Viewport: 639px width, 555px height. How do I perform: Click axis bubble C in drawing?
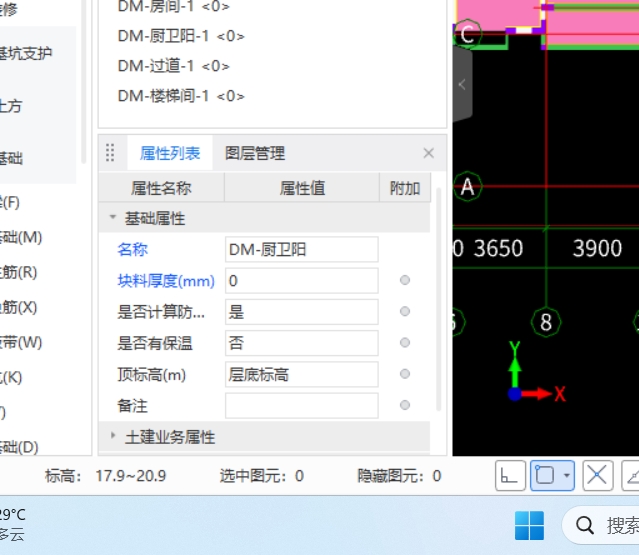[467, 34]
